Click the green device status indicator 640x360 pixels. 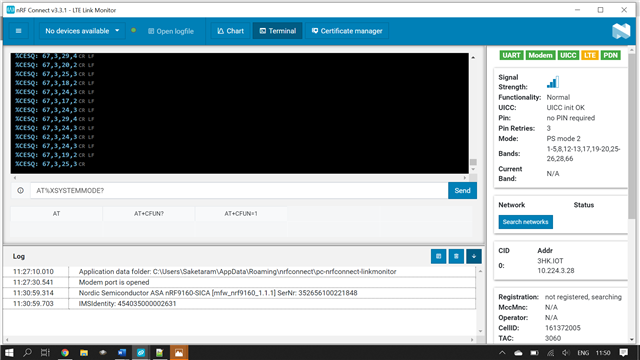coord(133,30)
